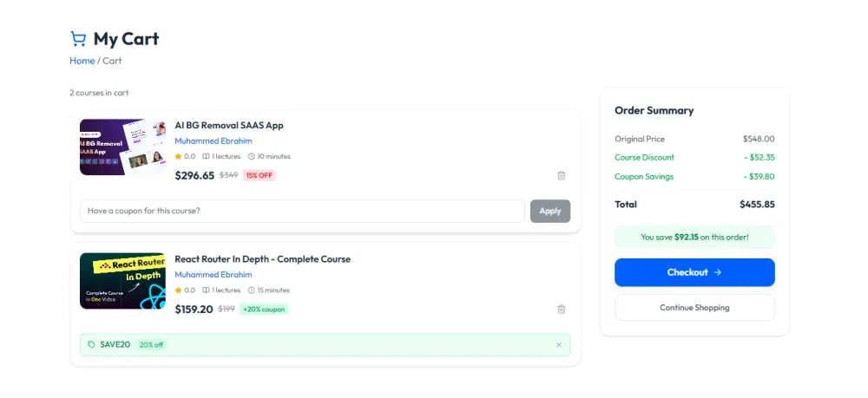Click the 20% off tag beside SAVE20
Image resolution: width=868 pixels, height=398 pixels.
151,345
